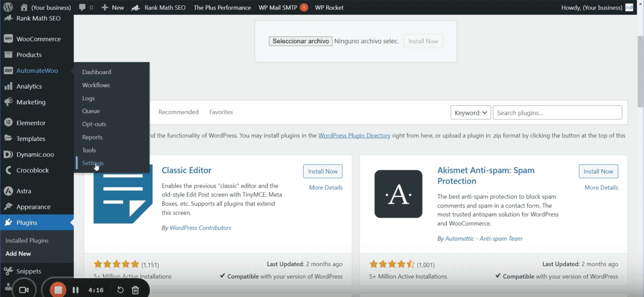Pause the screen recording
This screenshot has width=644, height=297.
pos(75,290)
